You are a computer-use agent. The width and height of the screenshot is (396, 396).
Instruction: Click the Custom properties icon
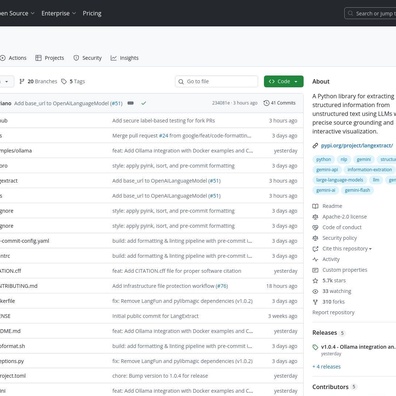pyautogui.click(x=315, y=270)
